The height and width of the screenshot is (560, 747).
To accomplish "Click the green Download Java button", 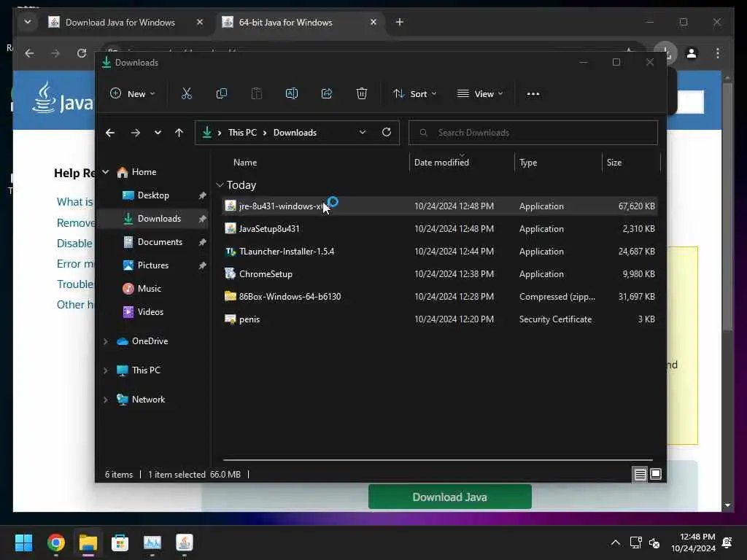I will (x=449, y=497).
